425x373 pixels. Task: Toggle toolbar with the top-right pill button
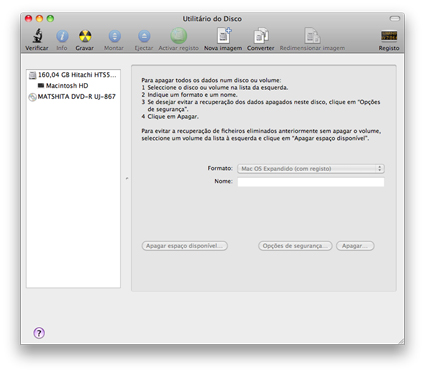395,19
